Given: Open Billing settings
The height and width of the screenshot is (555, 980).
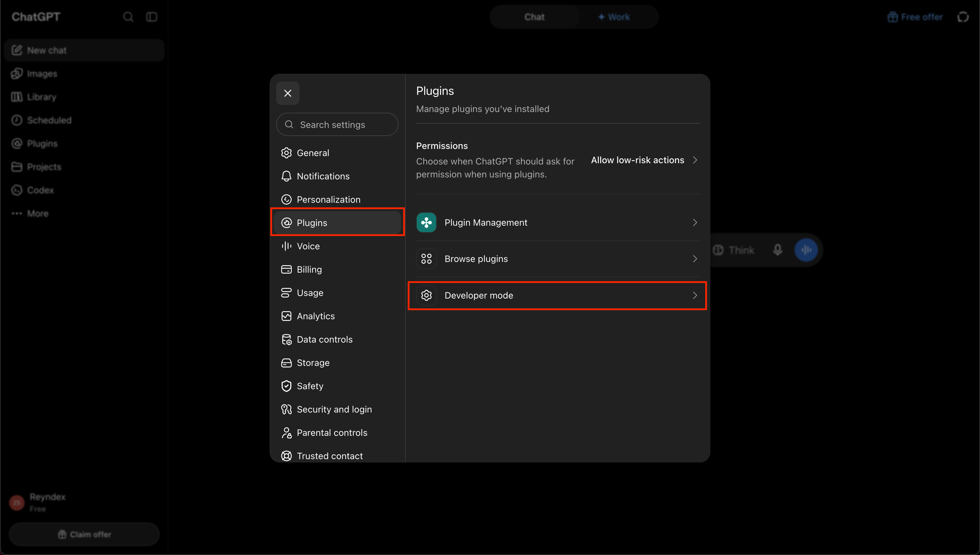Looking at the screenshot, I should click(x=337, y=269).
